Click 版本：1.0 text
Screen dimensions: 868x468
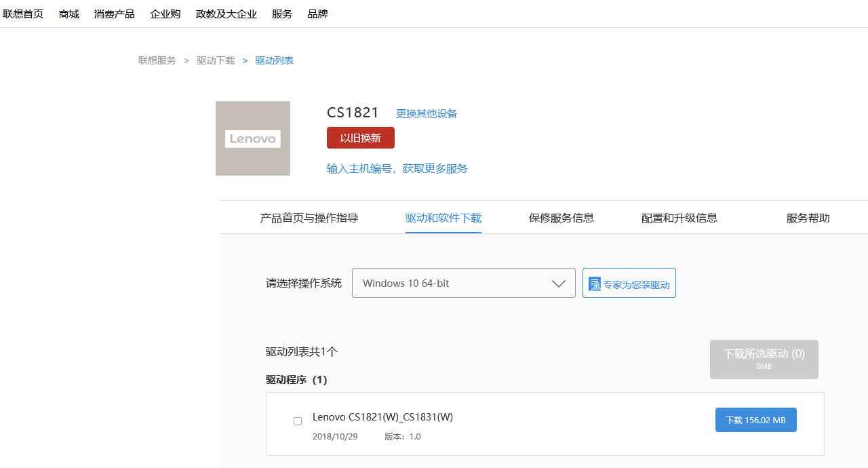[403, 436]
